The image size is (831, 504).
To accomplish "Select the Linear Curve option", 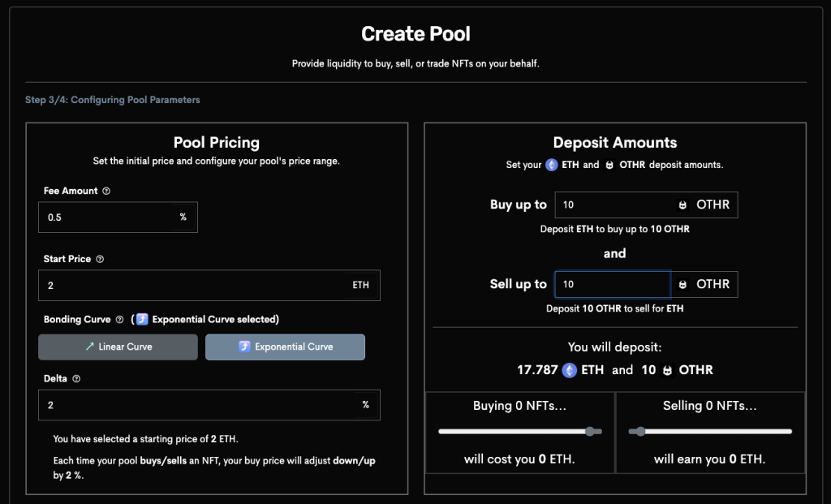I will (118, 347).
